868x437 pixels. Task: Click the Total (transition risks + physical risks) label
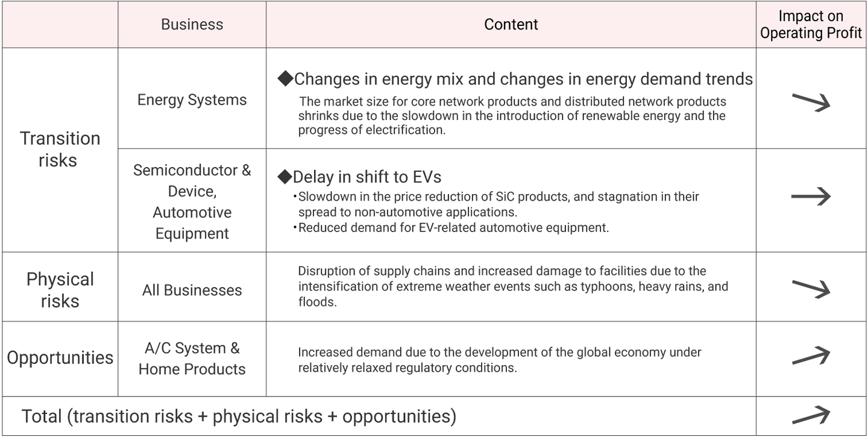[x=239, y=417]
